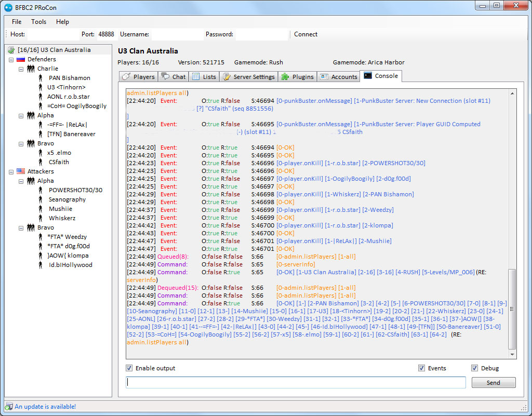This screenshot has width=532, height=416.
Task: Switch to the Lists tab
Action: tap(204, 77)
